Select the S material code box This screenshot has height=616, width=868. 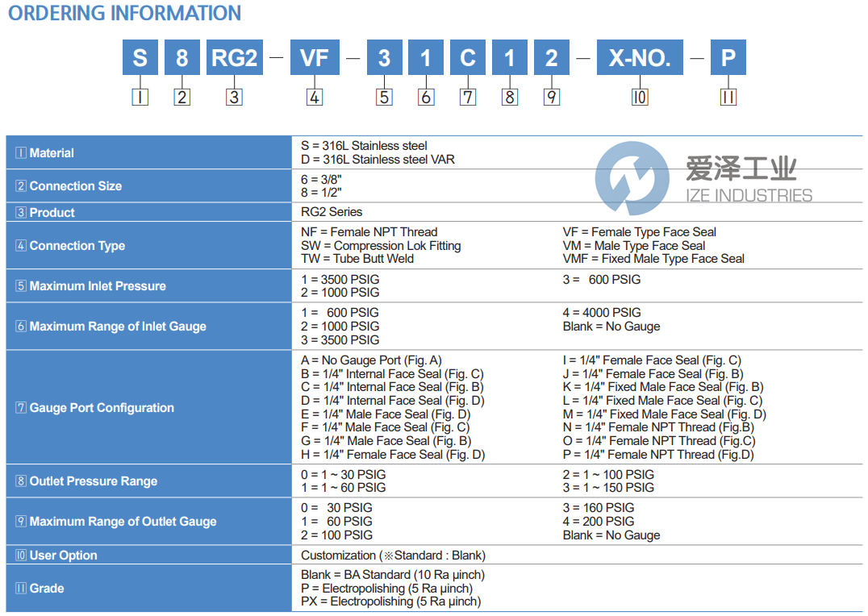click(140, 56)
